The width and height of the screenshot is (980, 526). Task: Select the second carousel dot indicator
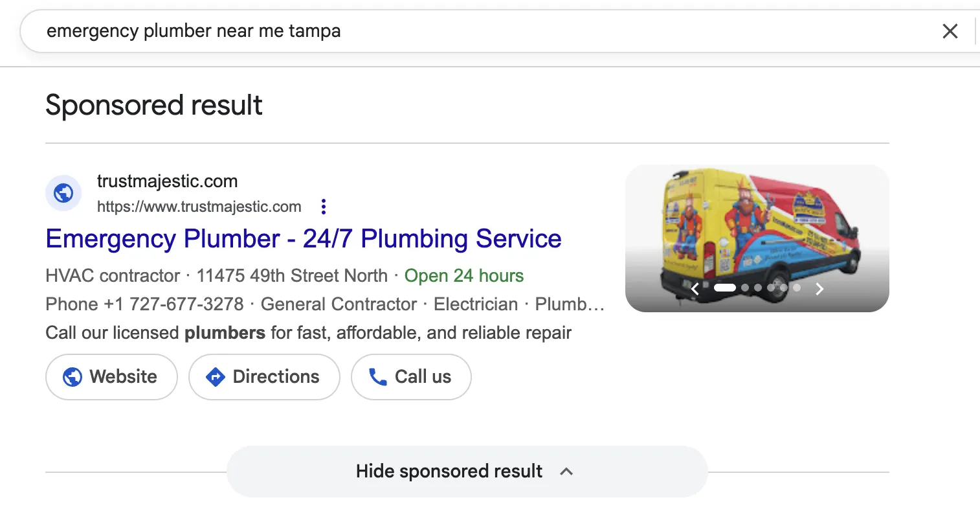point(744,287)
